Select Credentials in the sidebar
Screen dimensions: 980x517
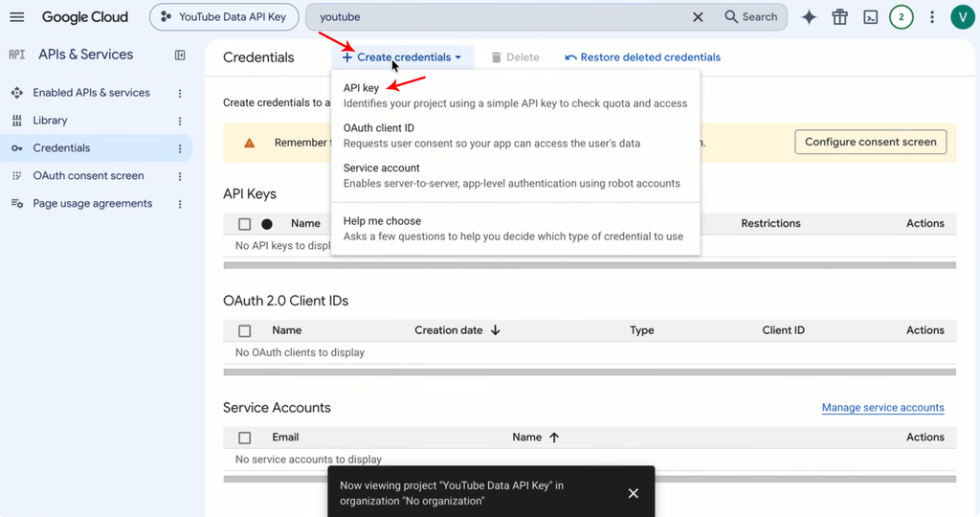(61, 148)
